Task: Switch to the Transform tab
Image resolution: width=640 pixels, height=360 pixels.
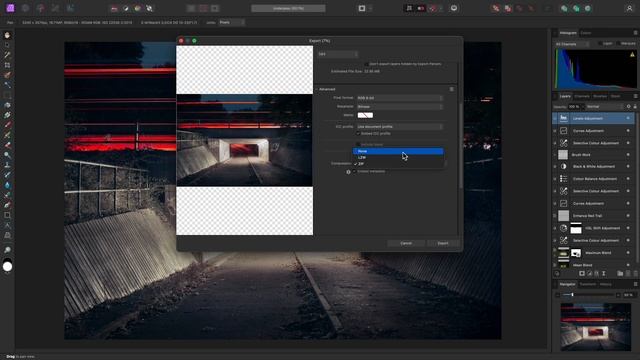Action: pyautogui.click(x=588, y=284)
